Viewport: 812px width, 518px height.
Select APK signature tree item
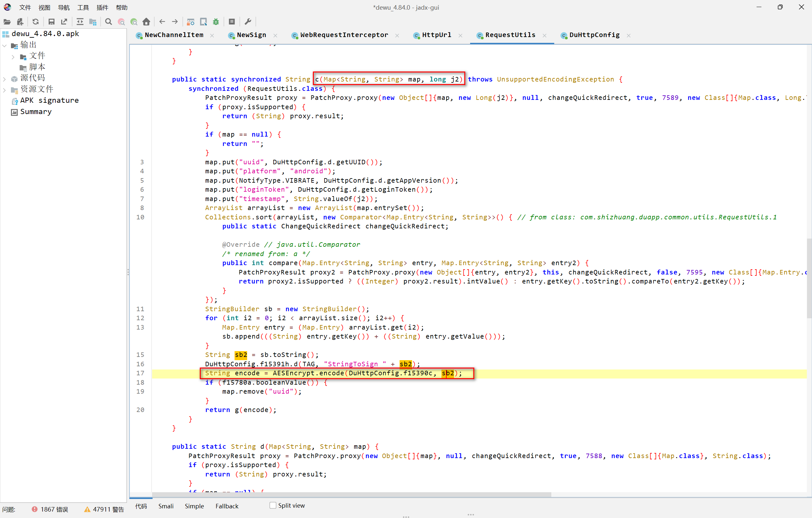click(49, 101)
